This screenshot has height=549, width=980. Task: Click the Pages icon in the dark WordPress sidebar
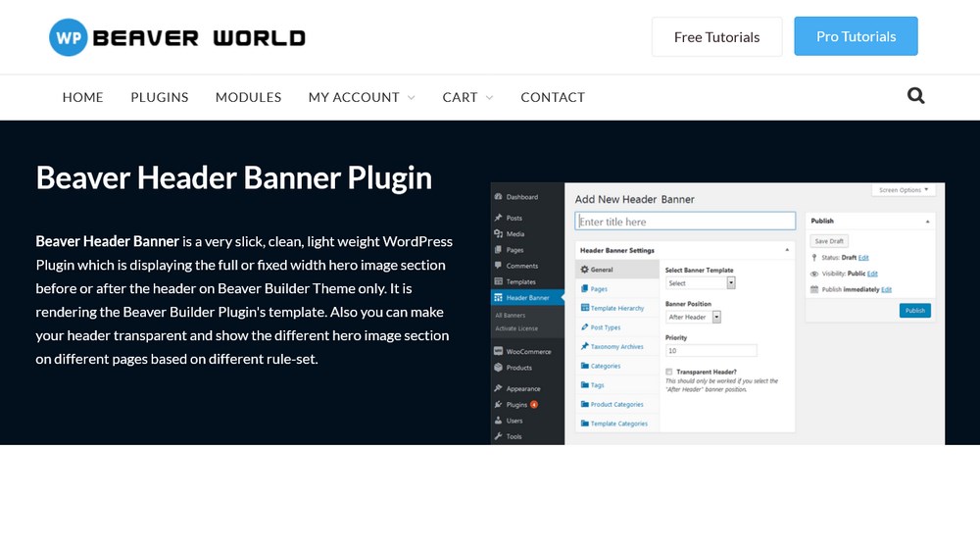coord(498,249)
